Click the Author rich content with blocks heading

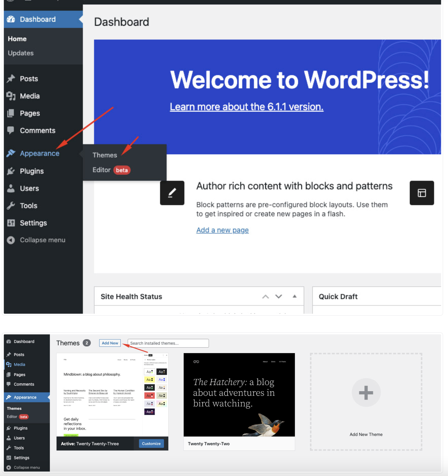(x=295, y=186)
